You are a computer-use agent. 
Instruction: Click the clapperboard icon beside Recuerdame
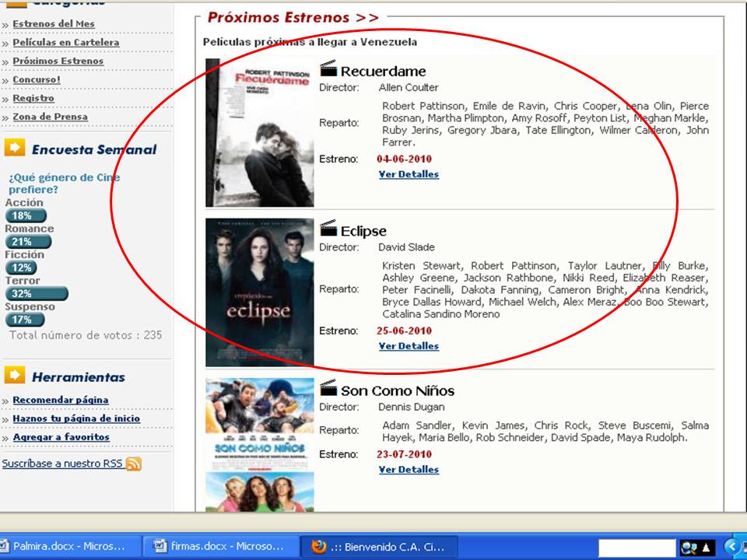coord(328,68)
